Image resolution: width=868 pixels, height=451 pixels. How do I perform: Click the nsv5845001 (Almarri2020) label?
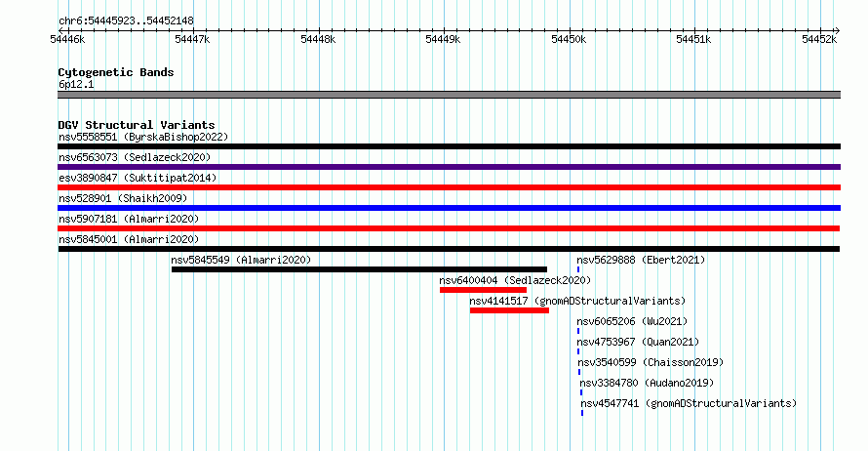(129, 239)
